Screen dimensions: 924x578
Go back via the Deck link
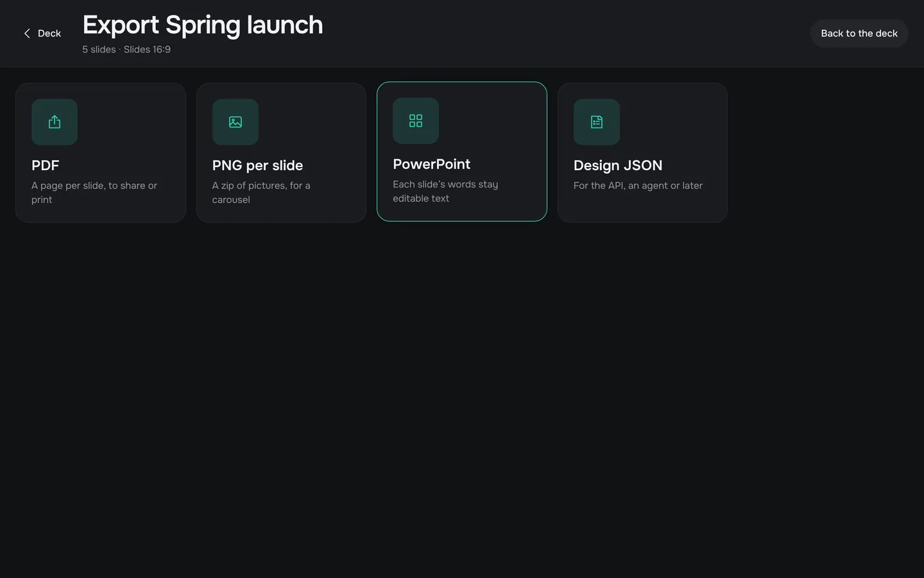[42, 33]
